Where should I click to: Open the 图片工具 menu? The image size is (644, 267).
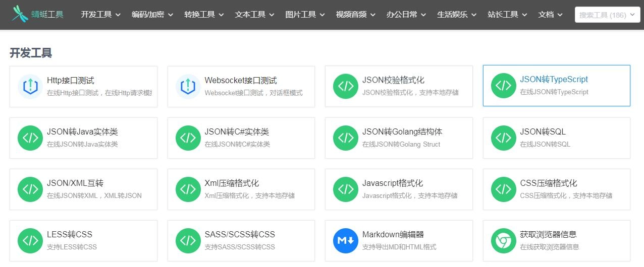(305, 15)
